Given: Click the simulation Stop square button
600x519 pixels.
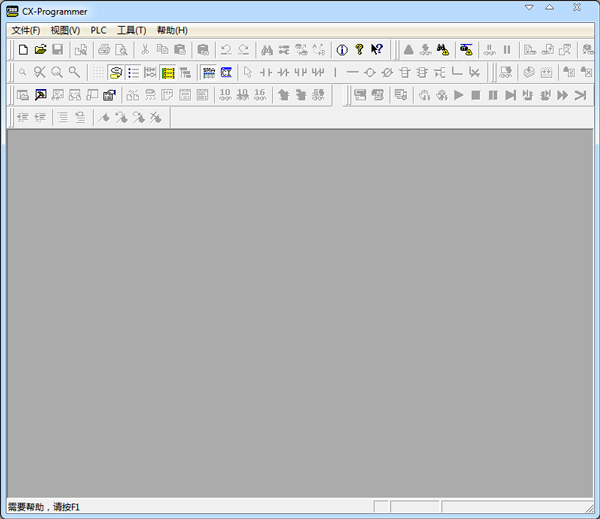Looking at the screenshot, I should (476, 95).
